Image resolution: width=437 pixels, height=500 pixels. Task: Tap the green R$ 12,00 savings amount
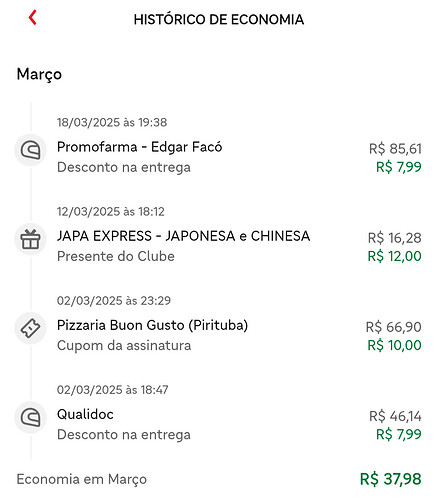(394, 256)
